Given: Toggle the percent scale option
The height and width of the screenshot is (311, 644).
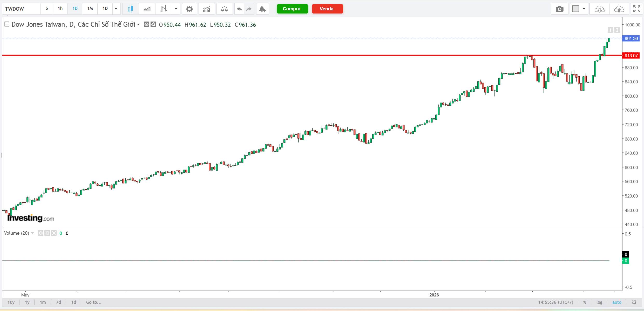Looking at the screenshot, I should 585,302.
